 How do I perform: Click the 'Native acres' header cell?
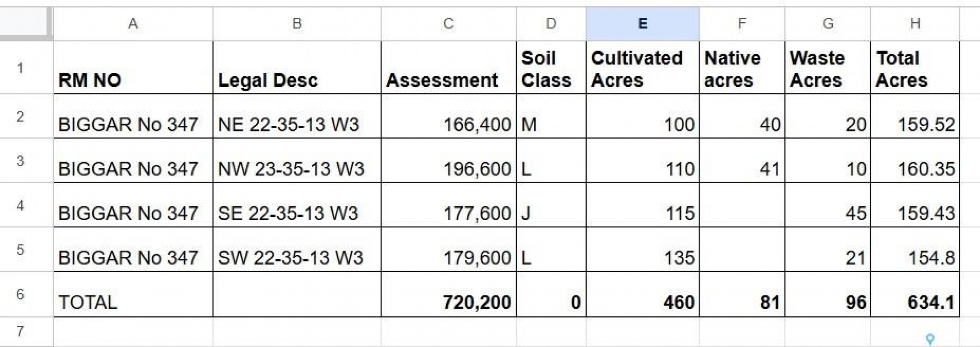tap(742, 67)
